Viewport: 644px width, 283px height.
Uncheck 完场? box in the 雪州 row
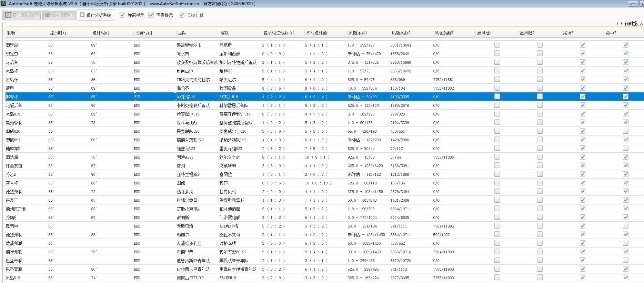pyautogui.click(x=582, y=165)
